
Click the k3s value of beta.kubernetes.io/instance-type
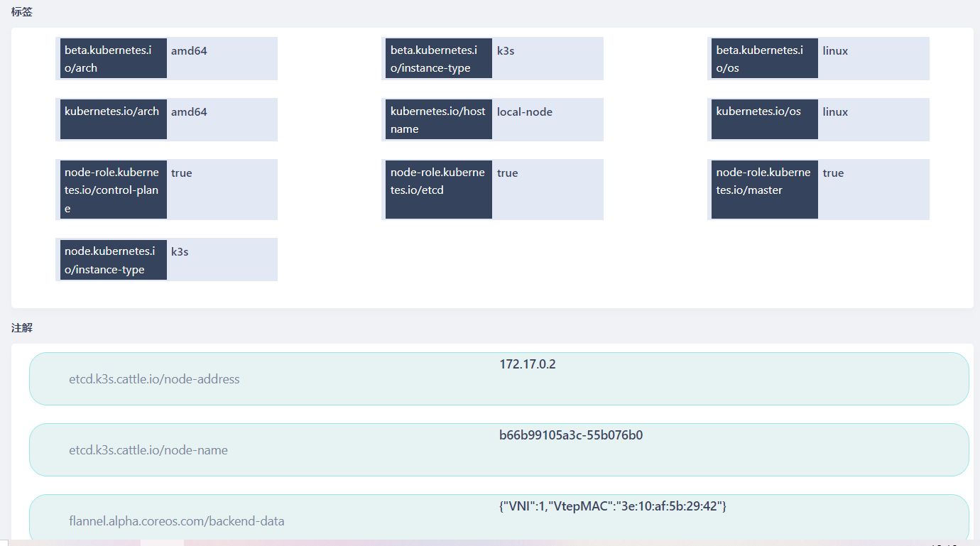point(506,51)
